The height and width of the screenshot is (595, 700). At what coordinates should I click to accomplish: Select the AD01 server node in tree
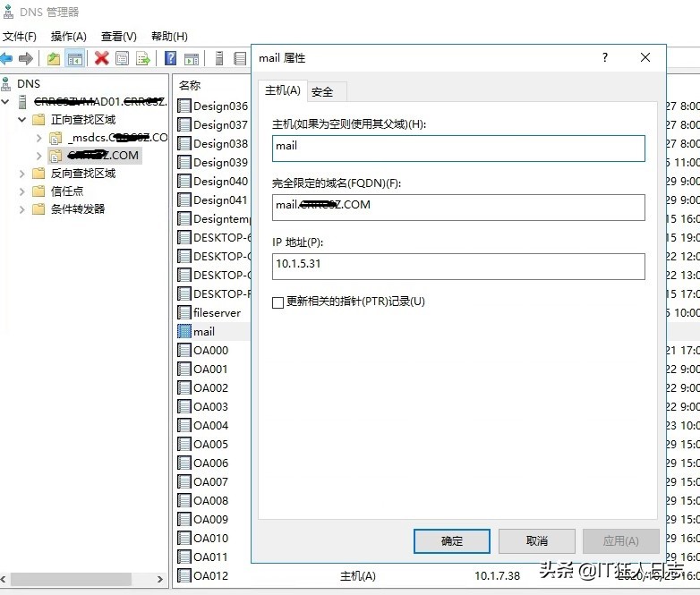[x=100, y=102]
